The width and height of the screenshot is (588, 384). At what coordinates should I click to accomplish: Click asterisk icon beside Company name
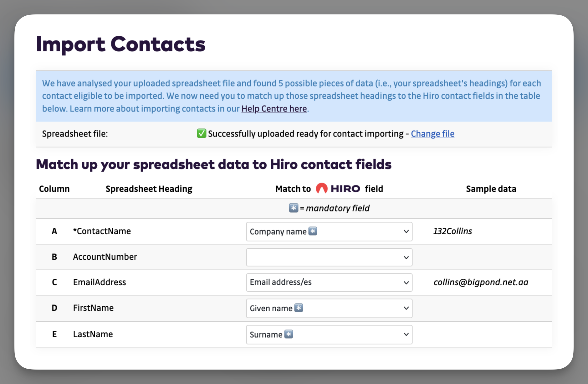[x=313, y=231]
